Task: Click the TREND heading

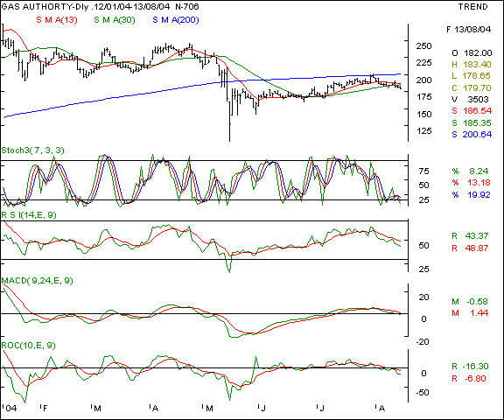Action: tap(472, 7)
